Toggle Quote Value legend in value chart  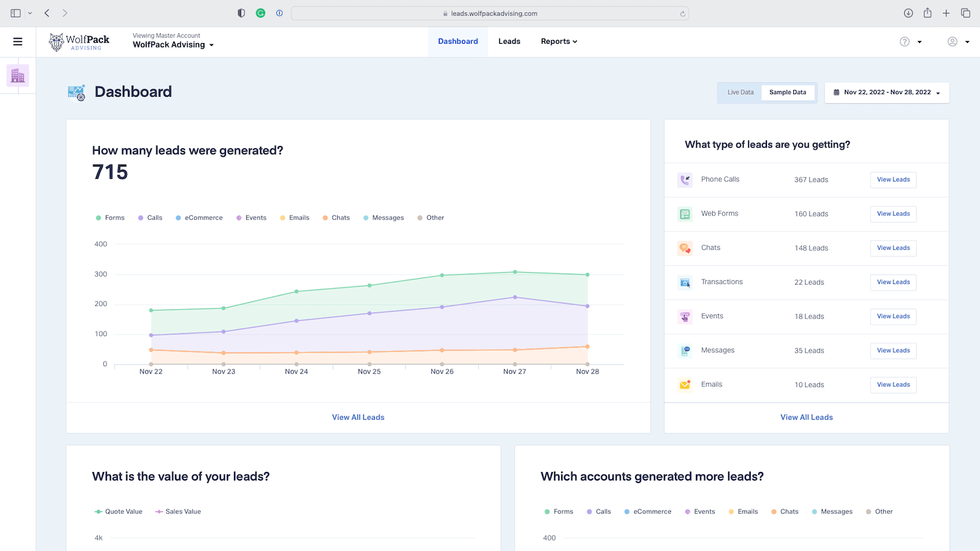pos(118,512)
